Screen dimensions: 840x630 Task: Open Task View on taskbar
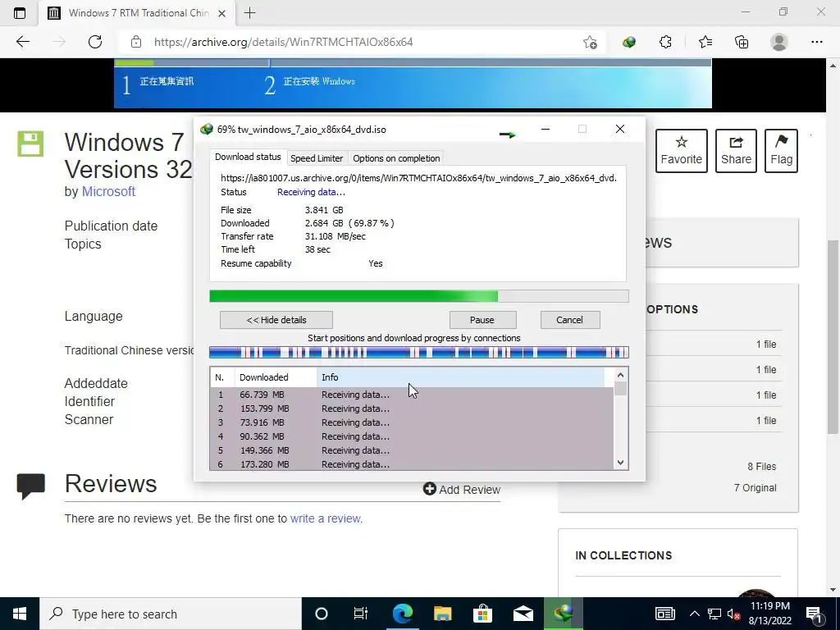[361, 614]
